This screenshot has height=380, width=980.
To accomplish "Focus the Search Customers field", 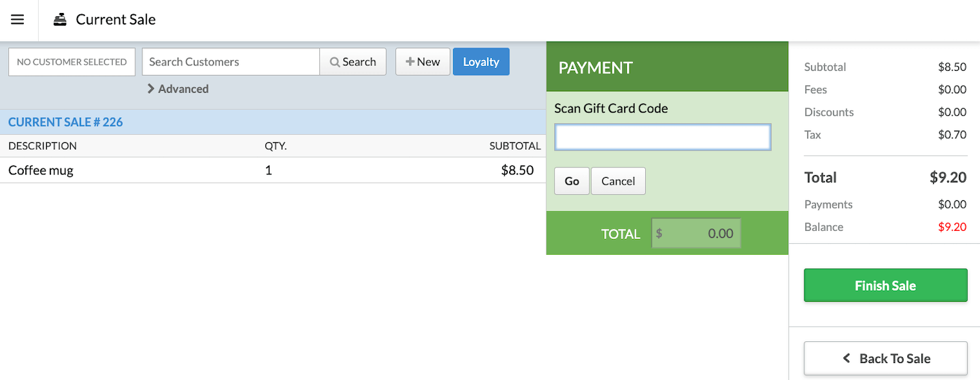I will 231,62.
